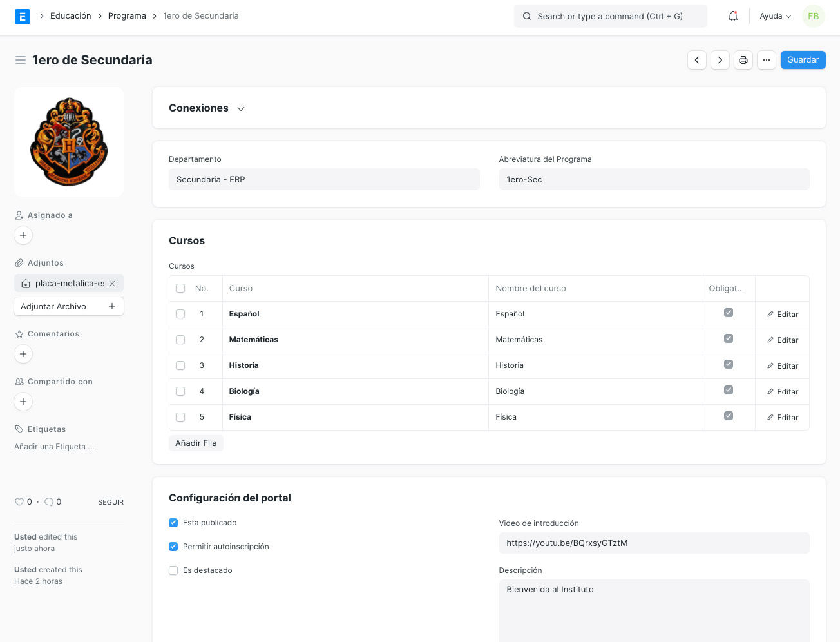Viewport: 840px width, 642px height.
Task: Edit the Video de introducción field
Action: click(x=654, y=543)
